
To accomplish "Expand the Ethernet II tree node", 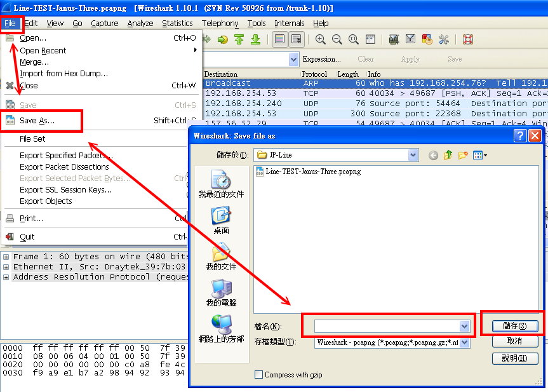I will coord(6,267).
